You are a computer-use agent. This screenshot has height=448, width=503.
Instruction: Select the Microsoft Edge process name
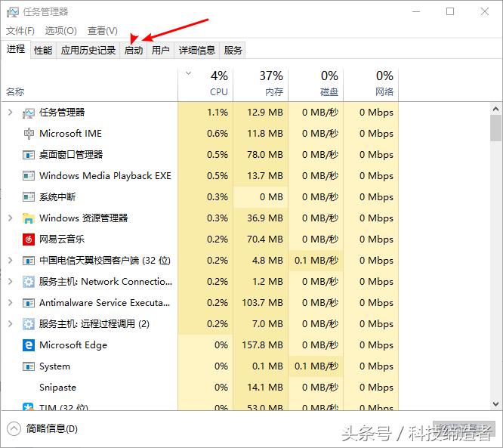[73, 345]
